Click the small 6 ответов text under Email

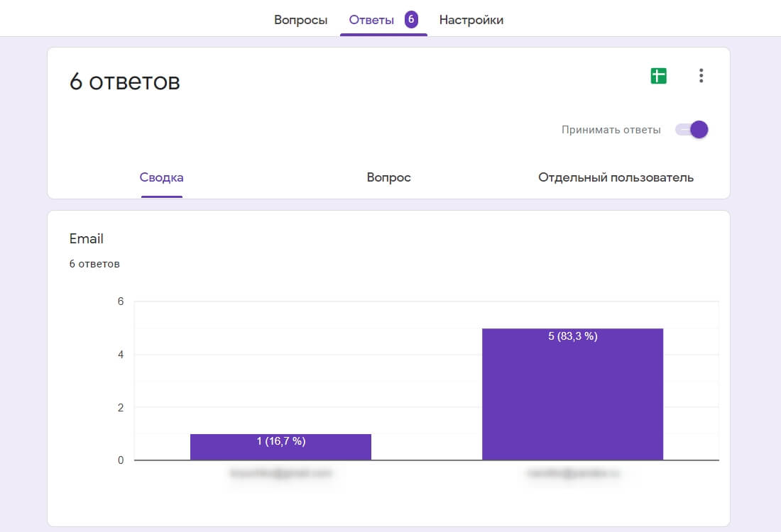click(94, 264)
